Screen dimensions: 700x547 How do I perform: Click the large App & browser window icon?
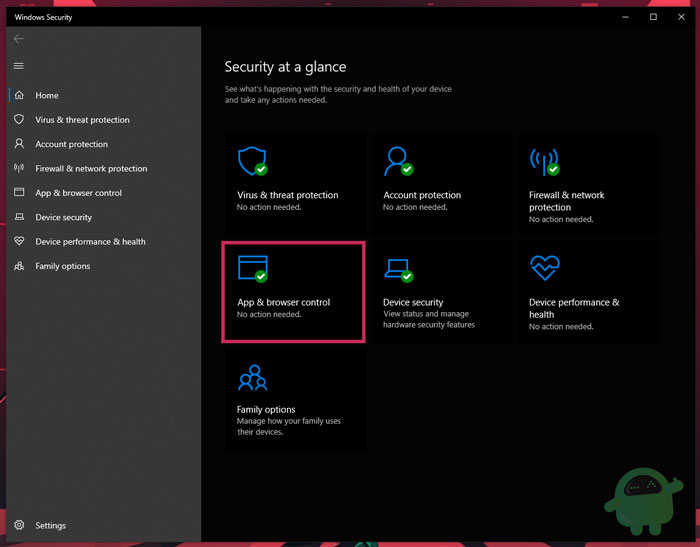tap(253, 268)
